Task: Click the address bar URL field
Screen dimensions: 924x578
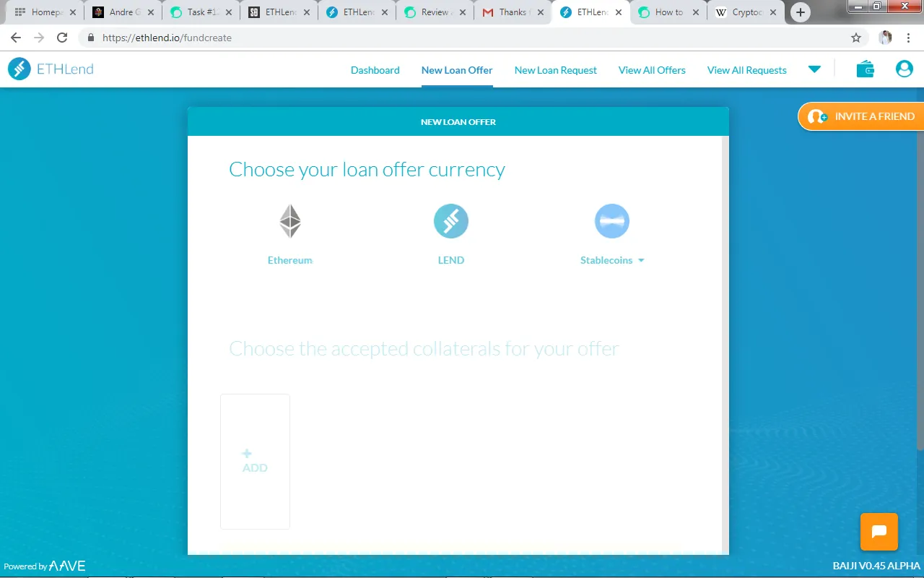Action: point(462,38)
